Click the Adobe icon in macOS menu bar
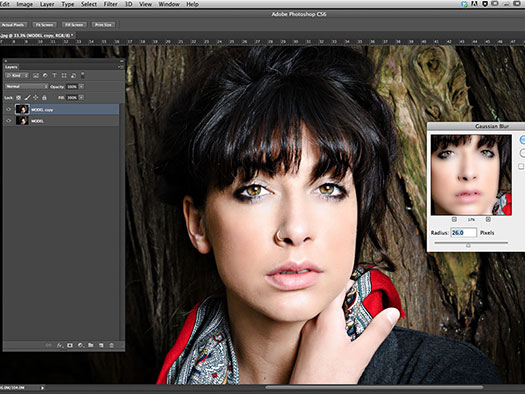Image resolution: width=525 pixels, height=394 pixels. pos(474,4)
